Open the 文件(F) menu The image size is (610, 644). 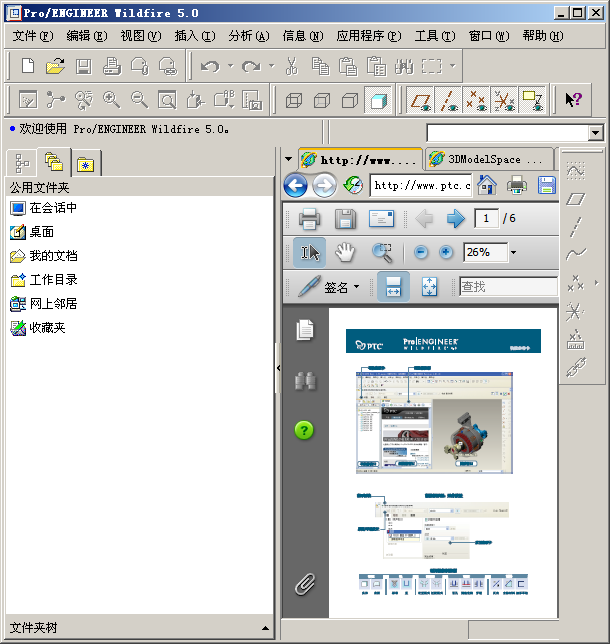(32, 36)
